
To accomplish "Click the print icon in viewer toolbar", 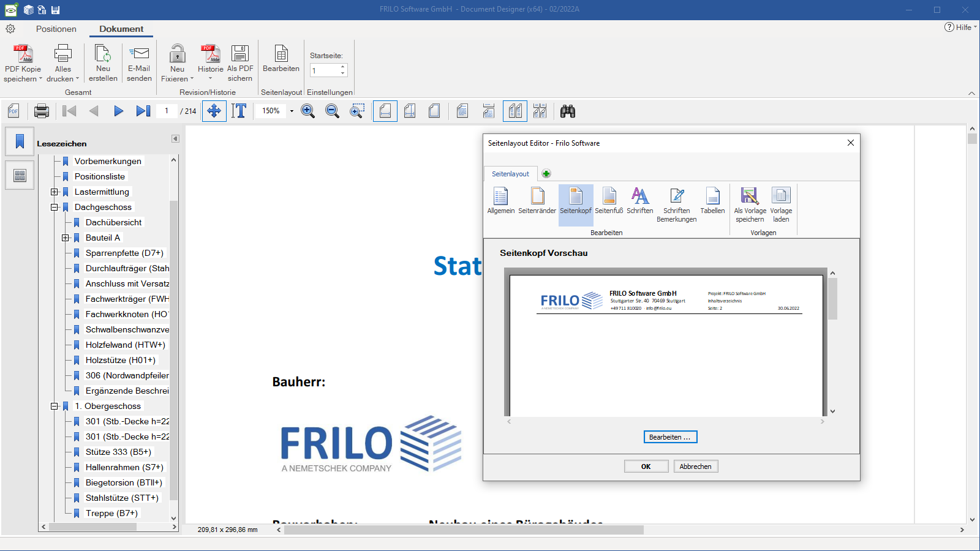I will click(42, 111).
